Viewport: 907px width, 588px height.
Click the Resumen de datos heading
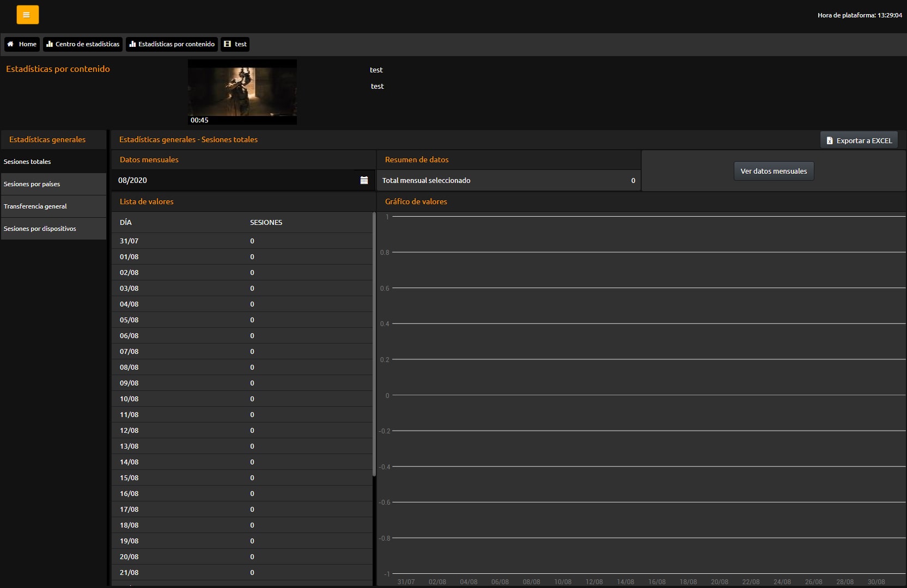pos(417,160)
